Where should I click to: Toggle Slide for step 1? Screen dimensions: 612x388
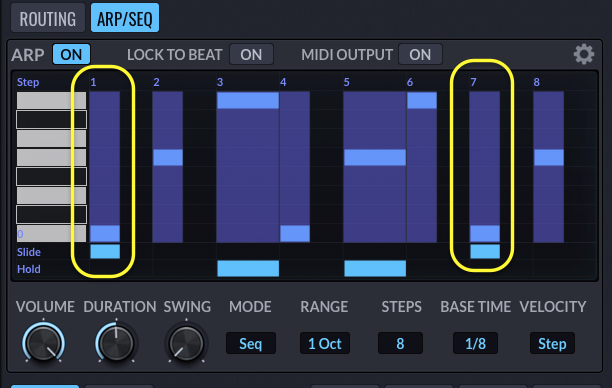click(x=105, y=251)
